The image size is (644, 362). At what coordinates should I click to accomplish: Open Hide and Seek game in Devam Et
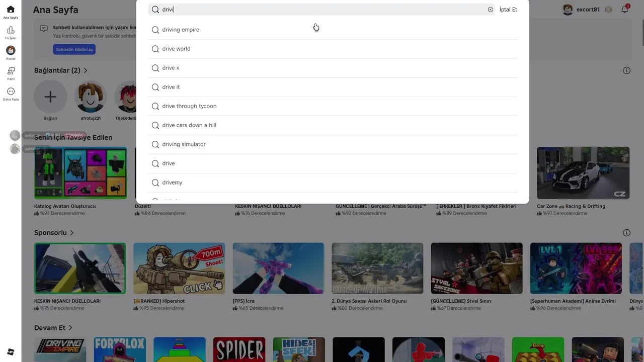pos(299,349)
